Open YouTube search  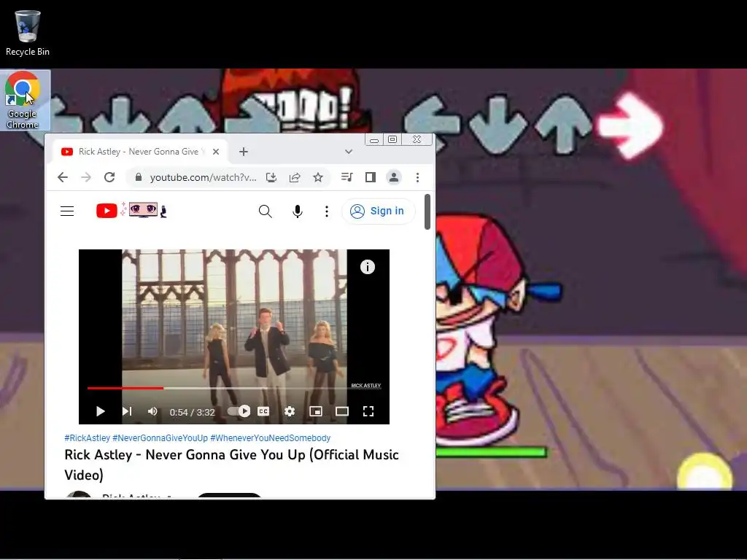[266, 211]
